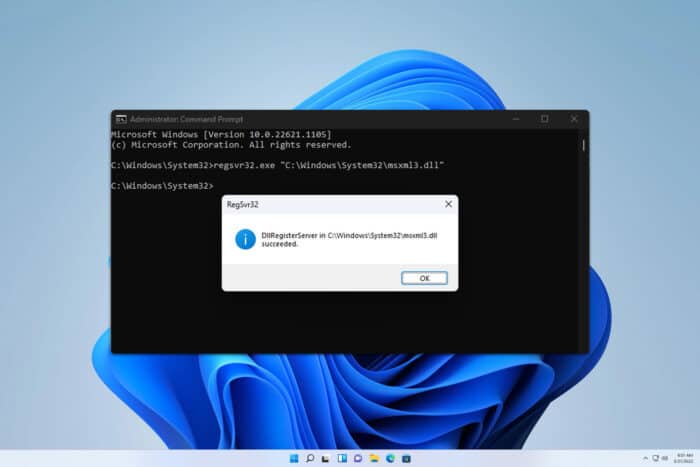700x467 pixels.
Task: Open Task View on the taskbar
Action: click(x=326, y=459)
